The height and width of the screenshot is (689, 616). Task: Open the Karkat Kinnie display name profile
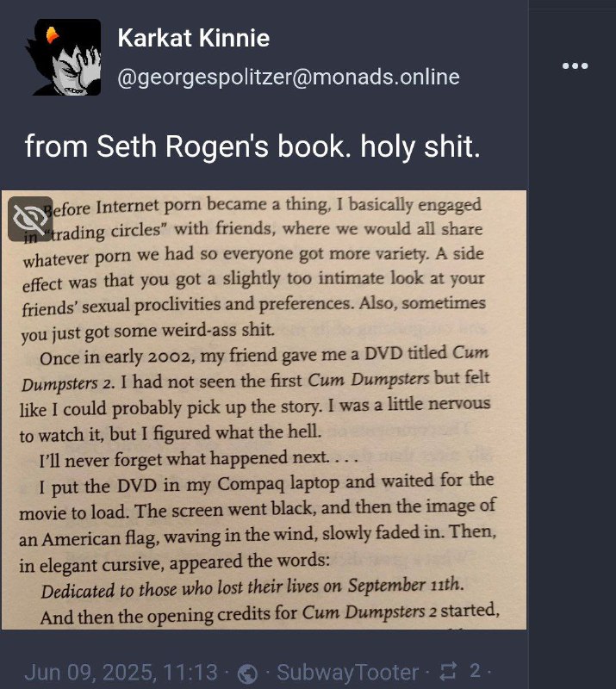(x=194, y=38)
